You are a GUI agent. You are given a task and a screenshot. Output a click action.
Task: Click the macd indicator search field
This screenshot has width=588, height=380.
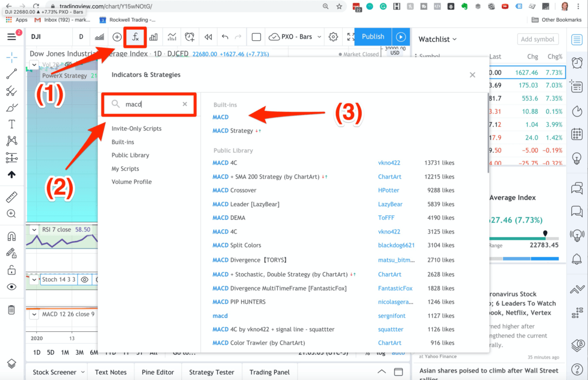[x=149, y=104]
